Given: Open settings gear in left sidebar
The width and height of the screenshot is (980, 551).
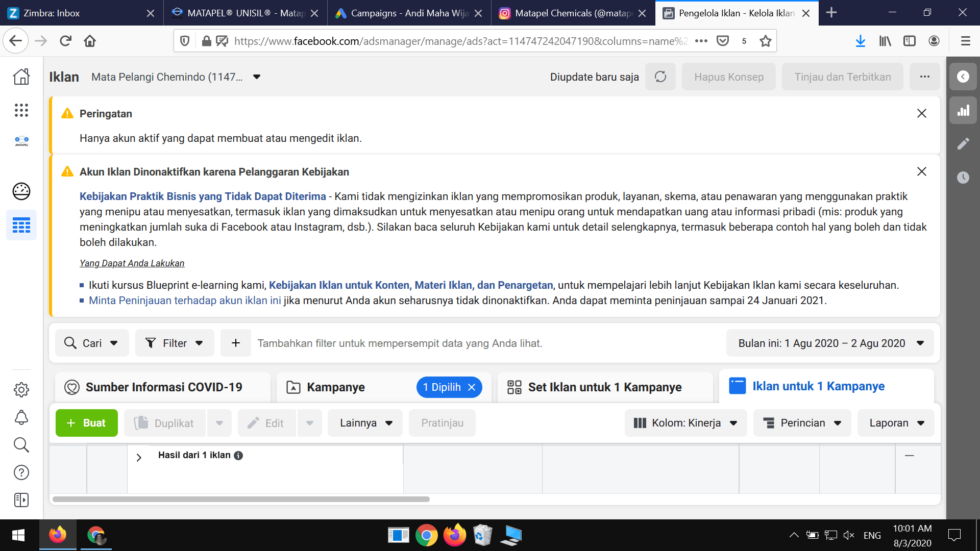Looking at the screenshot, I should point(21,390).
